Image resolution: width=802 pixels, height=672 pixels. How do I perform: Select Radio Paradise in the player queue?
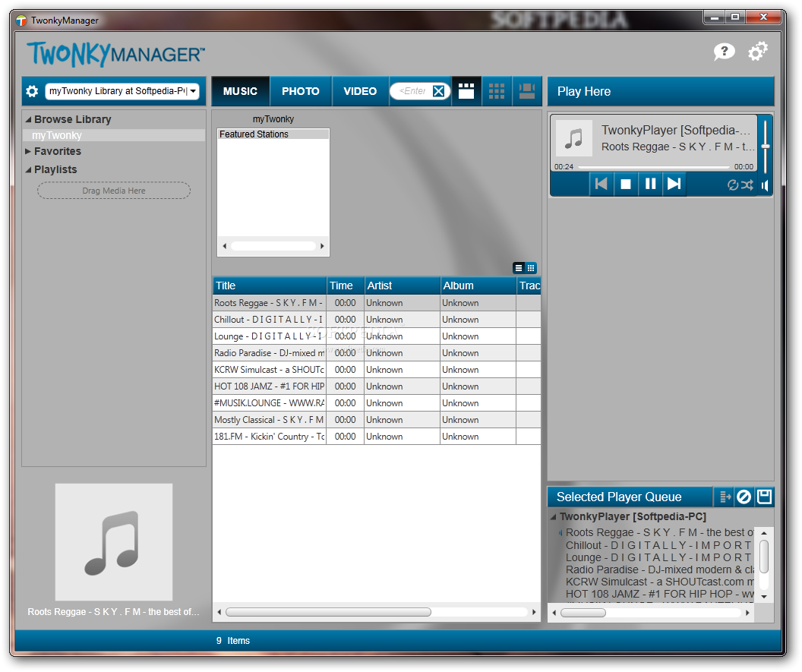[x=659, y=569]
